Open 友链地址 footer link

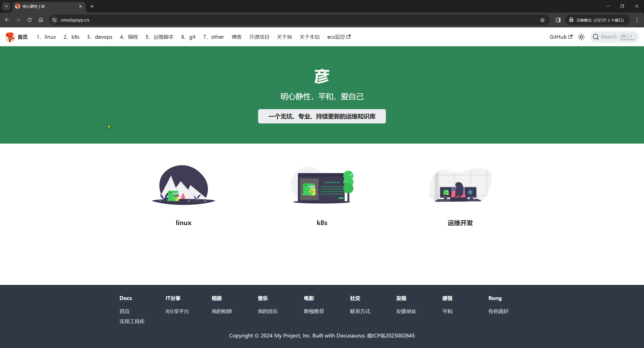pyautogui.click(x=406, y=311)
